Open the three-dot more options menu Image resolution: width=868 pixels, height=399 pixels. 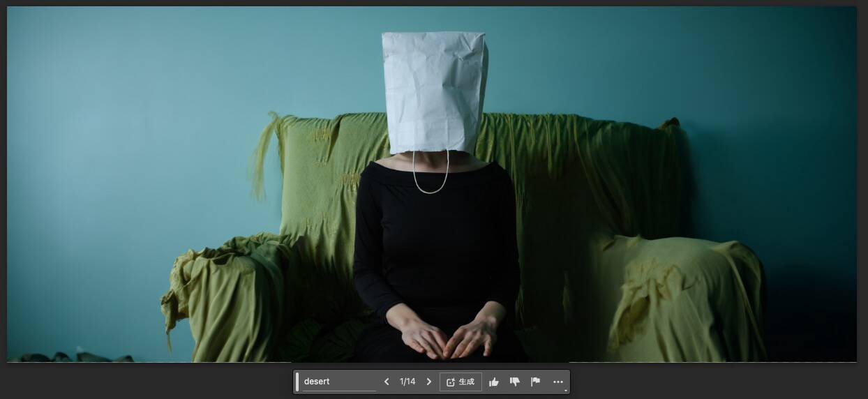tap(558, 382)
